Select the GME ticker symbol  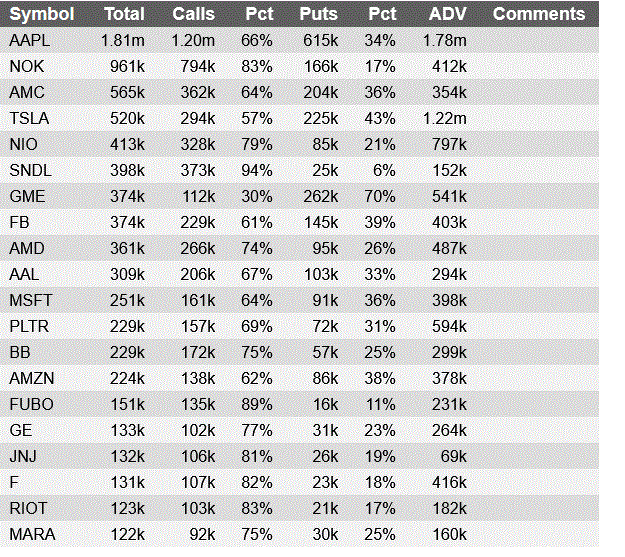click(27, 196)
